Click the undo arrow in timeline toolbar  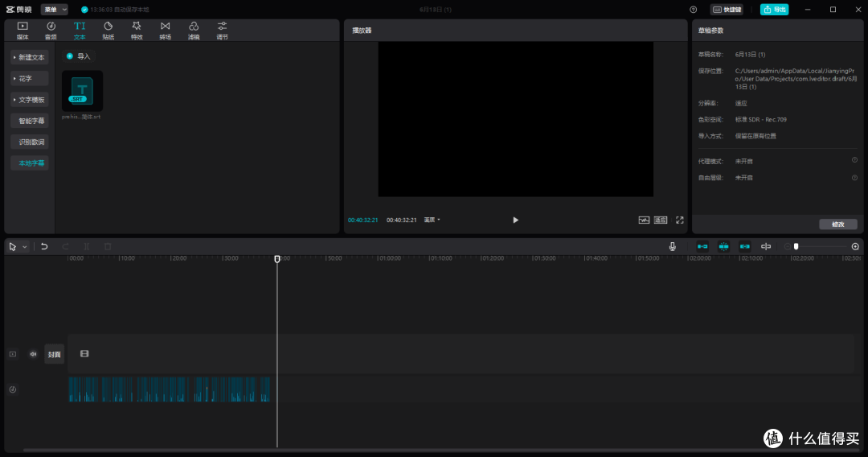coord(44,246)
